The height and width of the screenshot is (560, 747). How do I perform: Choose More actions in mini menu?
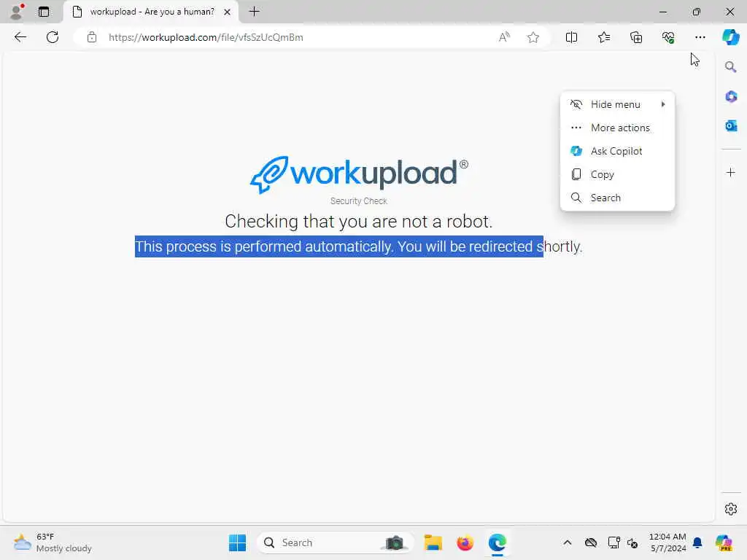tap(617, 128)
